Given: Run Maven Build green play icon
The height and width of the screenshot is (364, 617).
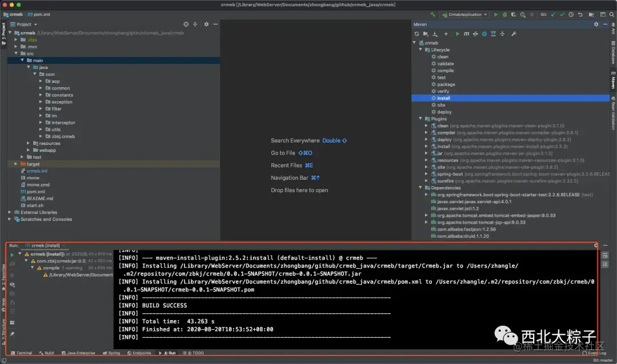Looking at the screenshot, I should pos(457,34).
